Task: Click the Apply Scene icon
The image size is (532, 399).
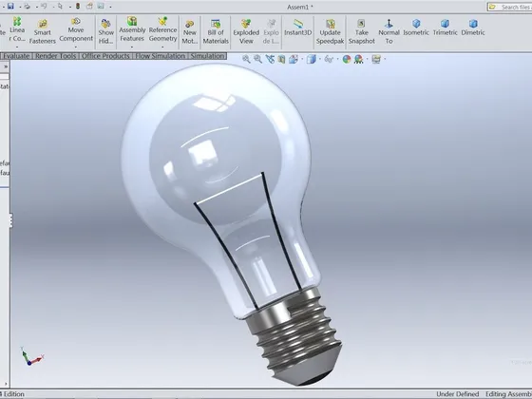Action: coord(359,60)
